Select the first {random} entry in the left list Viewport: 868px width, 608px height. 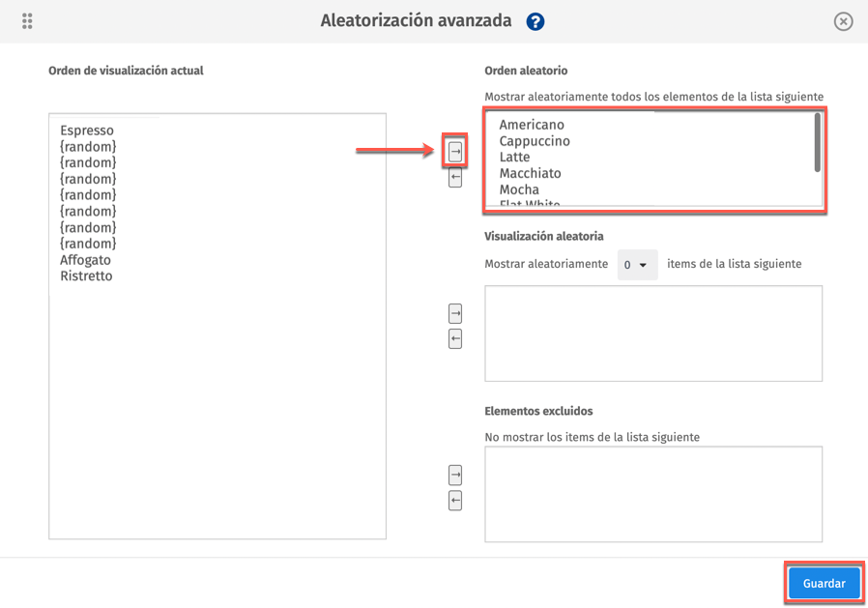[x=88, y=146]
